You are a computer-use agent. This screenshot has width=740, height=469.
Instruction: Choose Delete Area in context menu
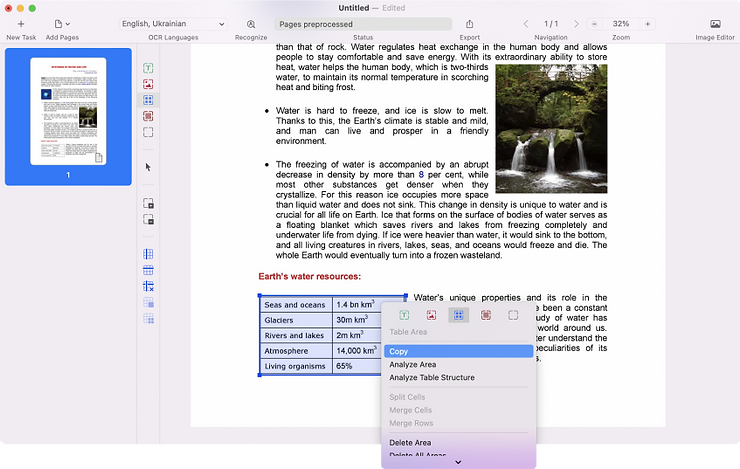[458, 443]
